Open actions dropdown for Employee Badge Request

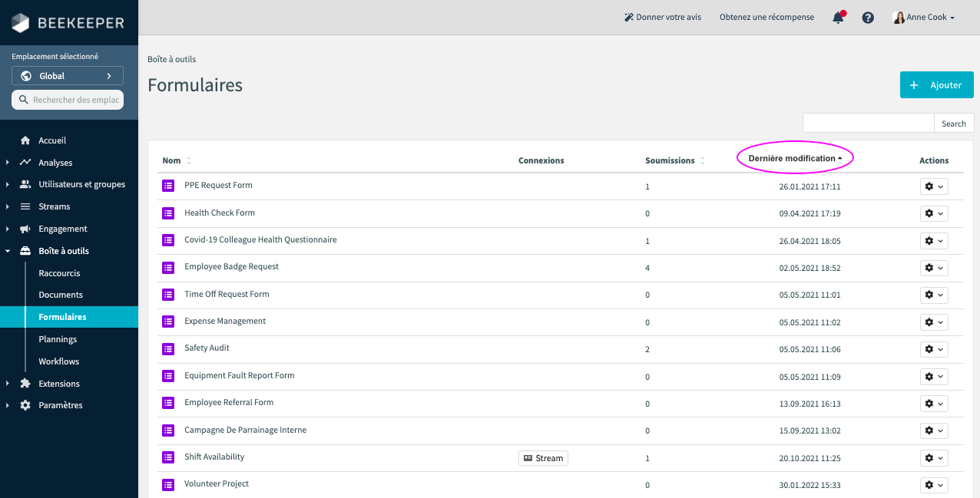tap(934, 268)
